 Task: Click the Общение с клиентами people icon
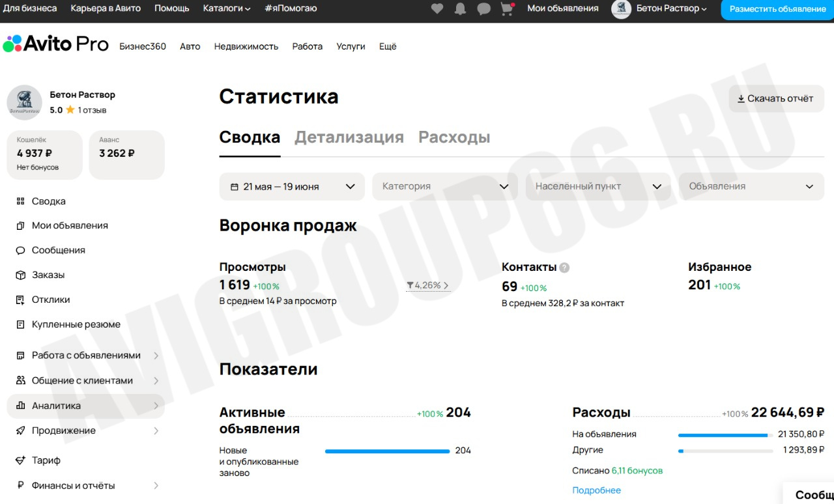[x=20, y=380]
